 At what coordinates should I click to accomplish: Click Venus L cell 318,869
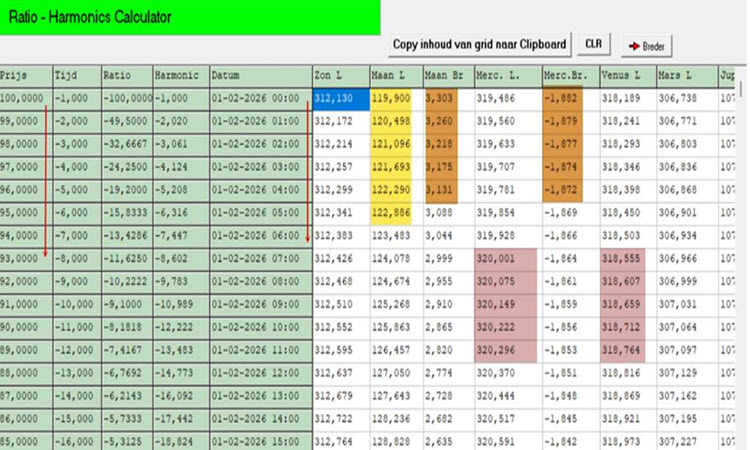[x=629, y=397]
